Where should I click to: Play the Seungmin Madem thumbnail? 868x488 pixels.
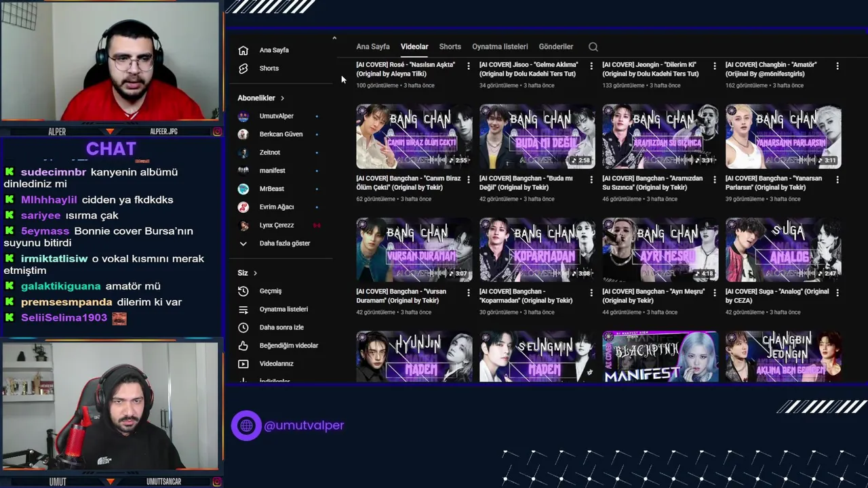pos(537,357)
